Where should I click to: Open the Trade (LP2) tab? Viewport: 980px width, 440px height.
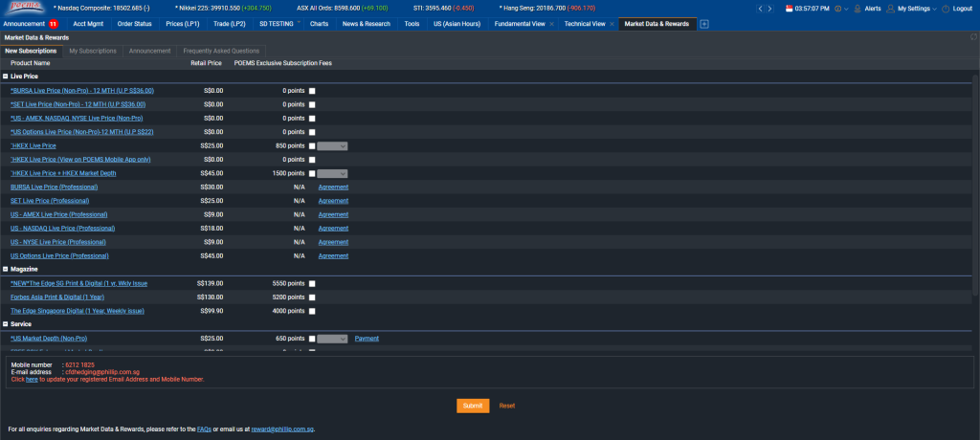point(230,24)
